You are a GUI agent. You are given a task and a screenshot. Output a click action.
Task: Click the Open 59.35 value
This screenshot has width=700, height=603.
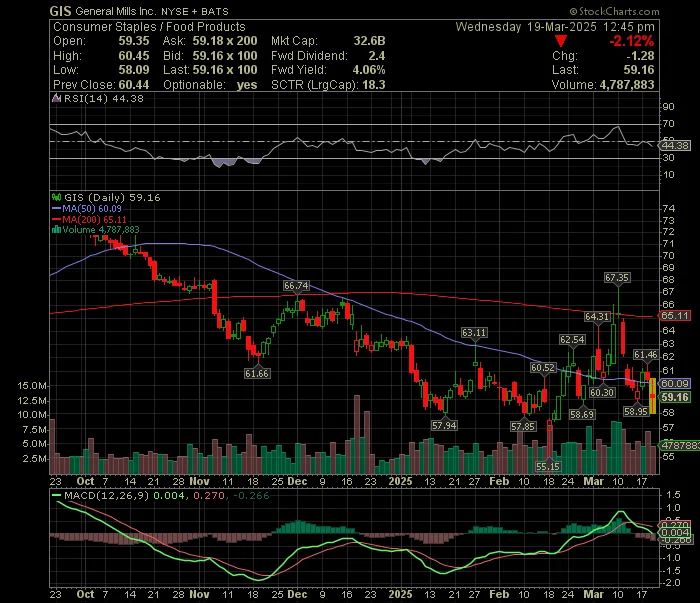(x=133, y=41)
